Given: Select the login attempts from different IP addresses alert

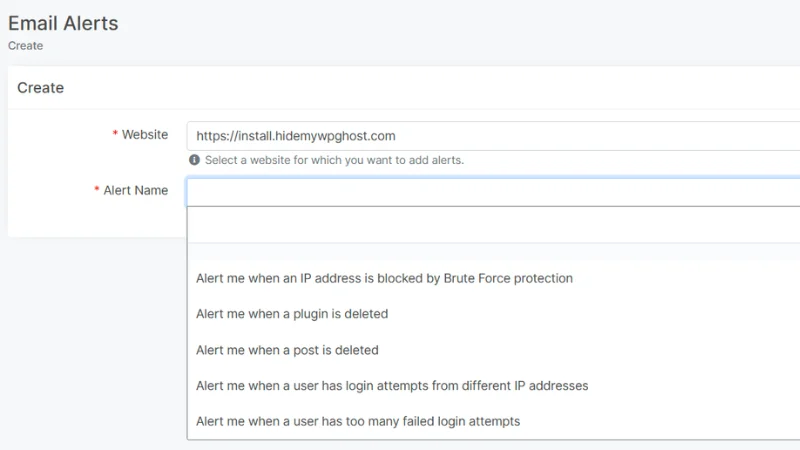Looking at the screenshot, I should point(392,385).
